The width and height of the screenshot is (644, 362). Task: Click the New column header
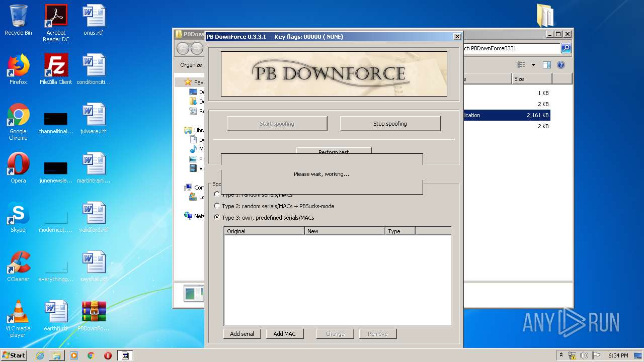pos(345,231)
